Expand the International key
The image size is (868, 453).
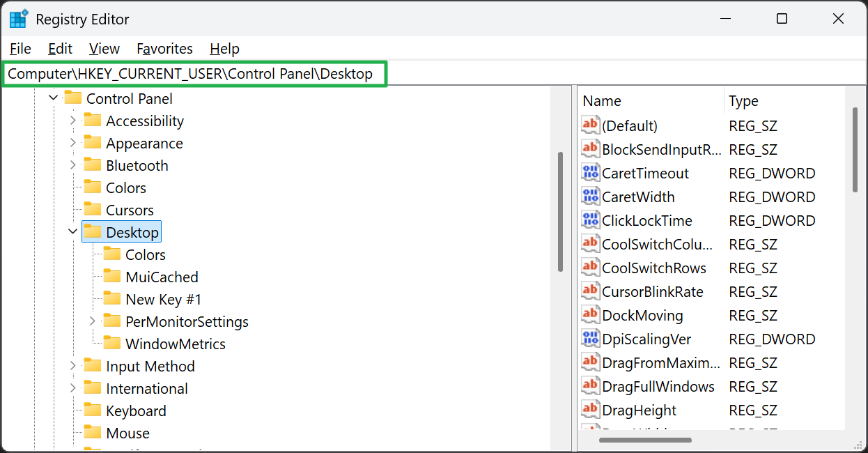coord(73,388)
